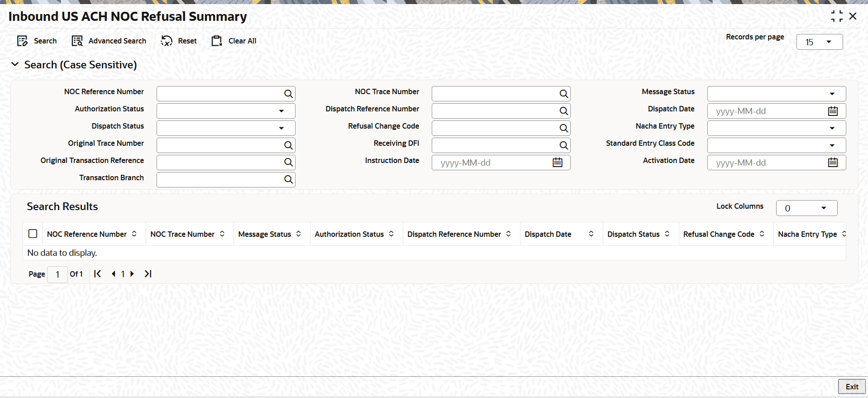The width and height of the screenshot is (868, 398).
Task: Sort by NOC Reference Number column
Action: [134, 234]
